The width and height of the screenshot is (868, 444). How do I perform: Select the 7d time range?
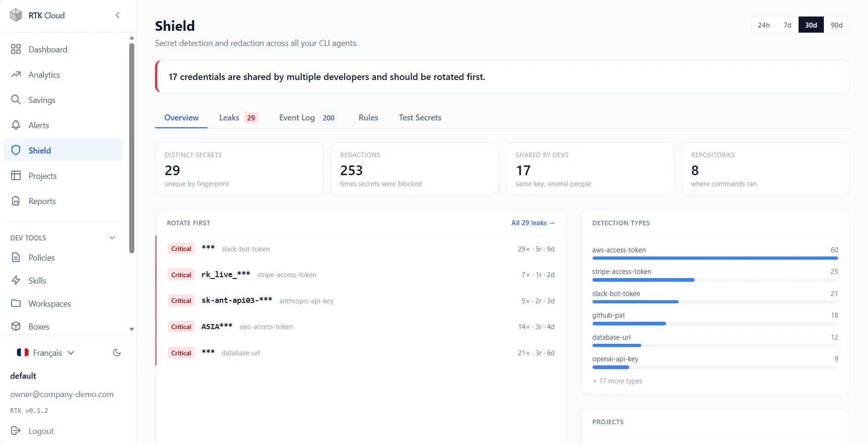(788, 25)
